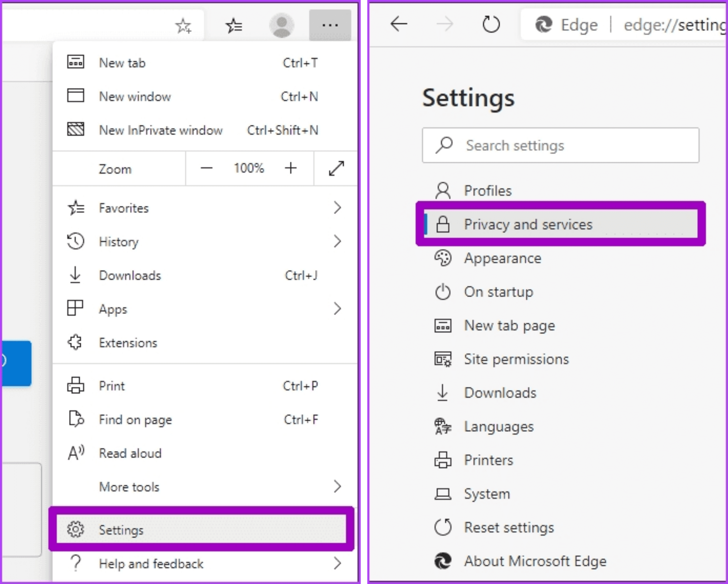Expand the Favorites submenu

pyautogui.click(x=204, y=208)
